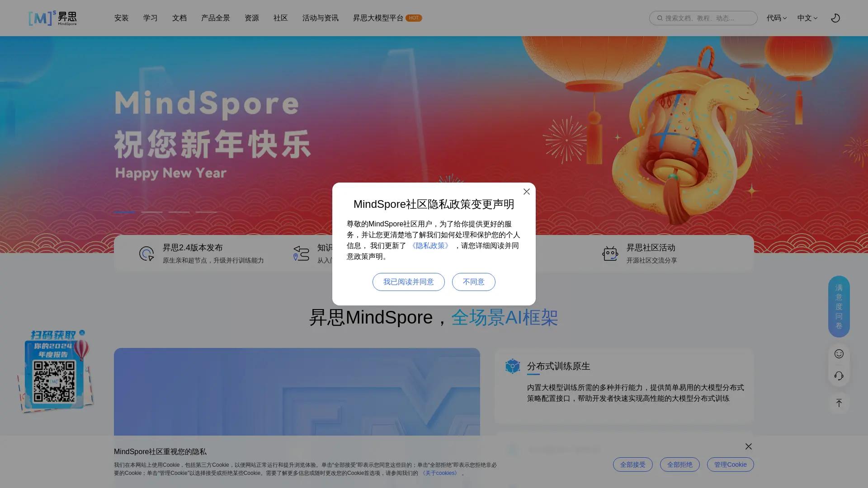The height and width of the screenshot is (488, 868).
Task: Select the 昇思2.4版本发布 cursor icon
Action: coord(146,253)
